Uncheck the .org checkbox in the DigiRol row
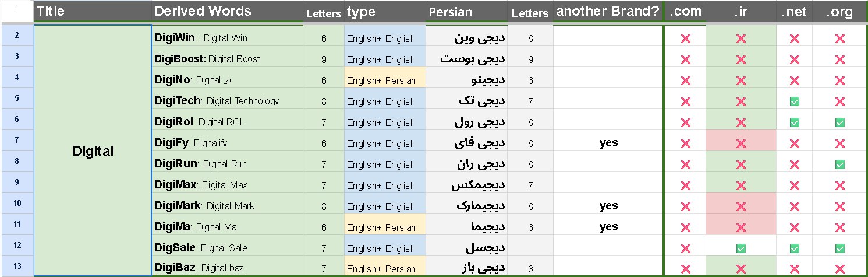Viewport: 868px width, 277px height. 839,122
